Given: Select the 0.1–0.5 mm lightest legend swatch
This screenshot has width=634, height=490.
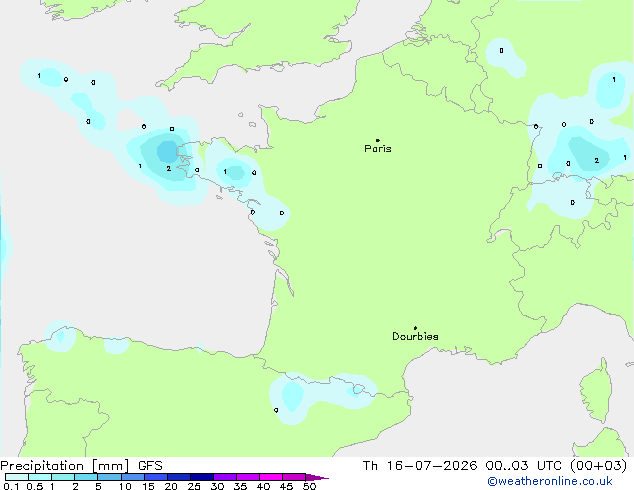Looking at the screenshot, I should point(17,477).
